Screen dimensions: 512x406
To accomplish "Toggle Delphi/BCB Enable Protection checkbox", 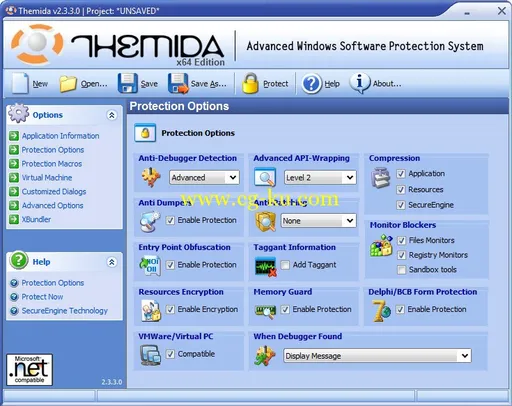I will coord(400,310).
